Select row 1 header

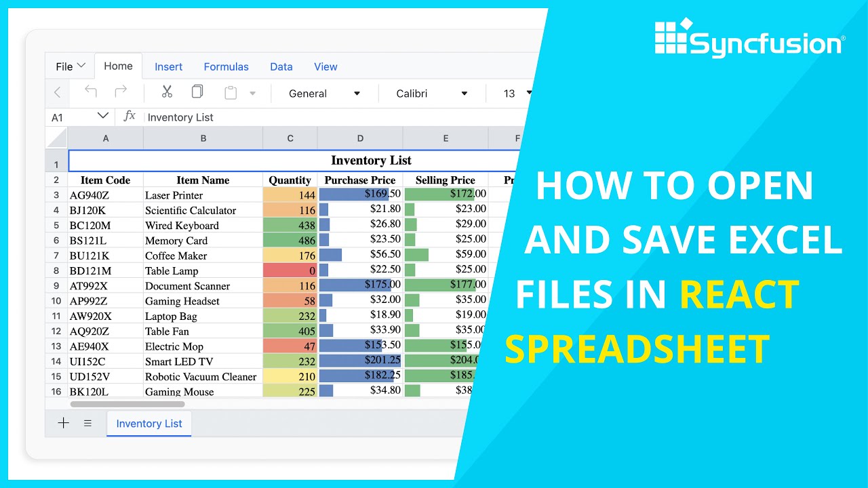[57, 161]
